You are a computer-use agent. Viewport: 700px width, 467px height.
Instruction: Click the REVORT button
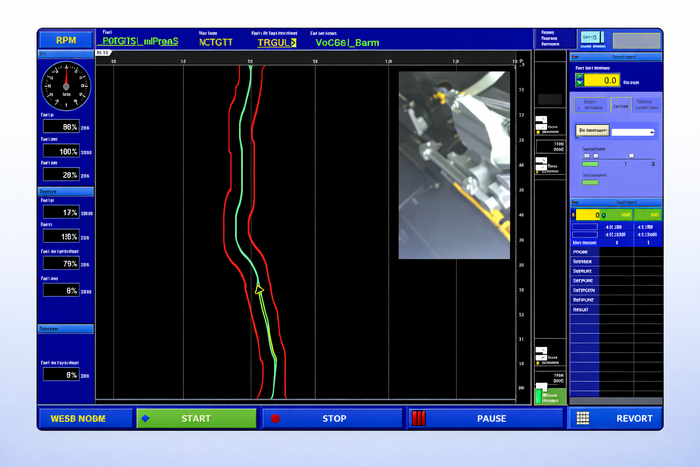tap(615, 418)
